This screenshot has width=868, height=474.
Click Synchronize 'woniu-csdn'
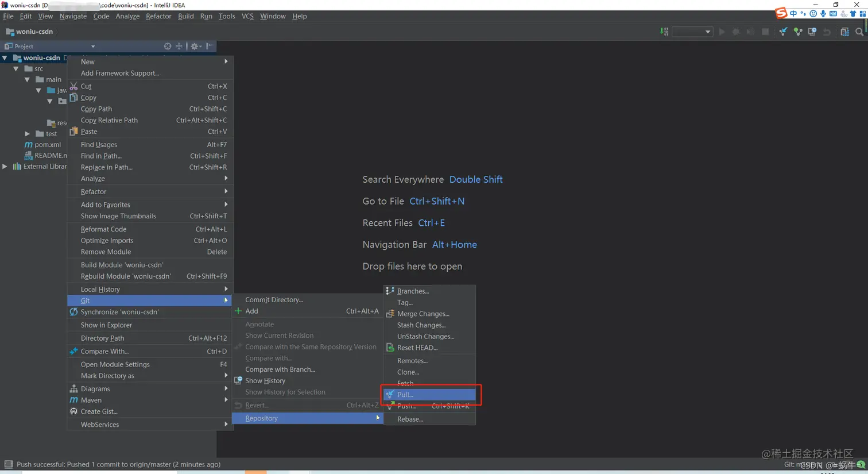point(150,312)
